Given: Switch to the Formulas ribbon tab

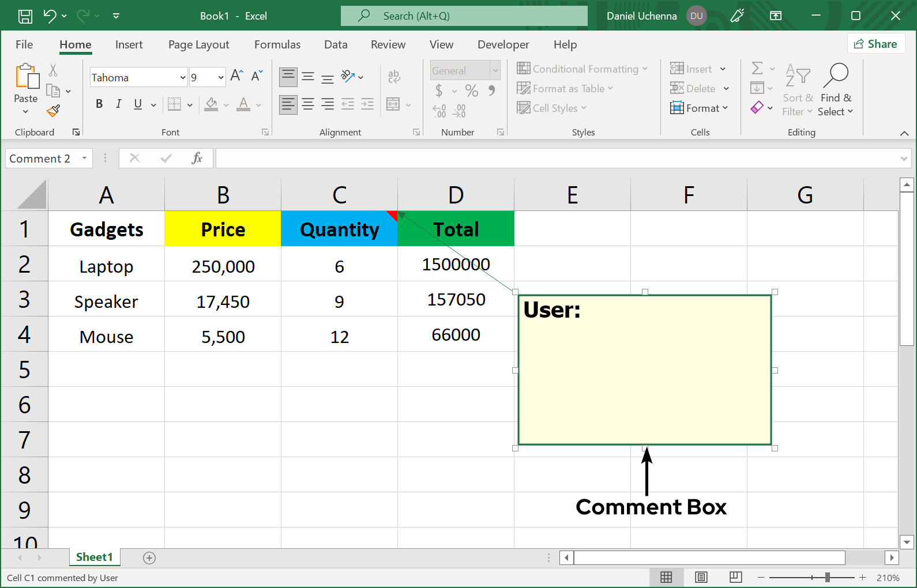Looking at the screenshot, I should pyautogui.click(x=277, y=44).
